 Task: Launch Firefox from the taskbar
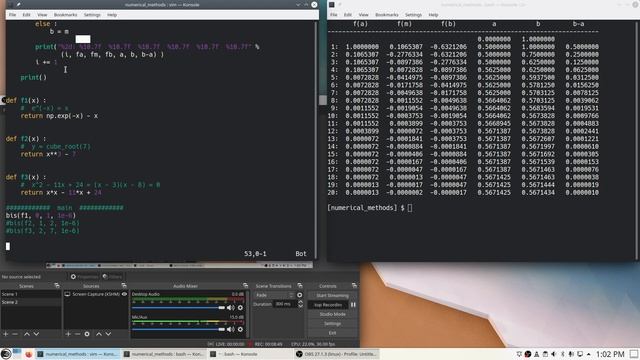[29, 354]
